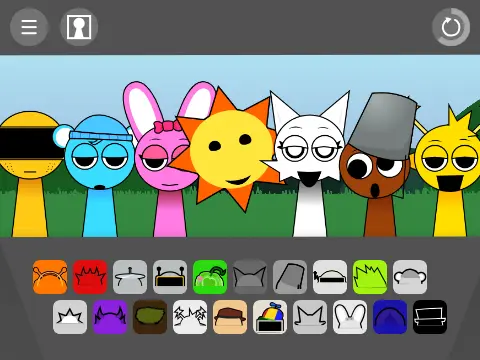Select the red spiky hair icon
This screenshot has height=360, width=480.
coord(90,277)
